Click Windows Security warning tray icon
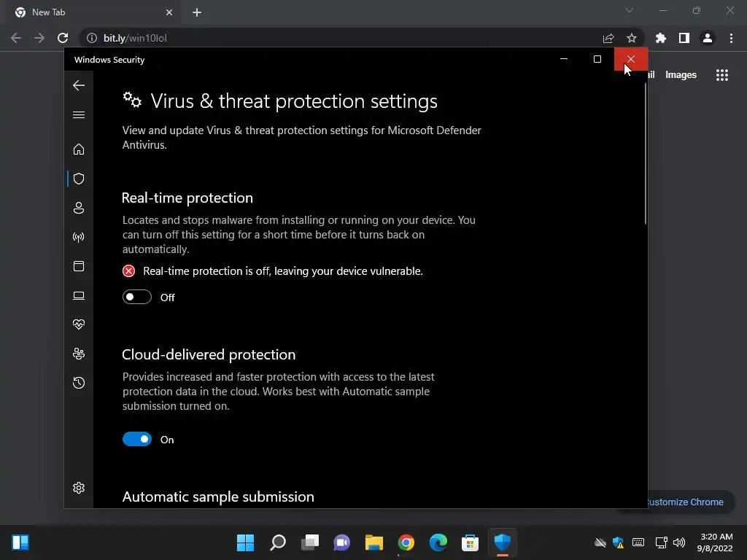747x560 pixels. 619,542
